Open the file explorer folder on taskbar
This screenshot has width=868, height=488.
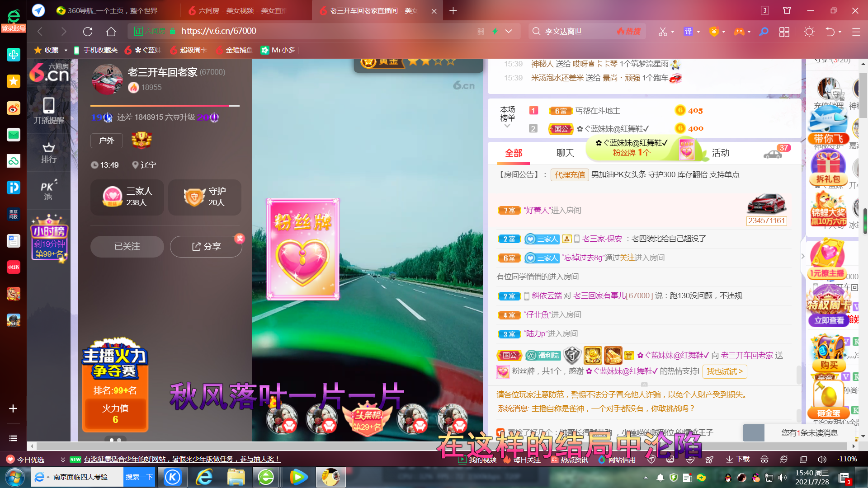click(x=236, y=477)
